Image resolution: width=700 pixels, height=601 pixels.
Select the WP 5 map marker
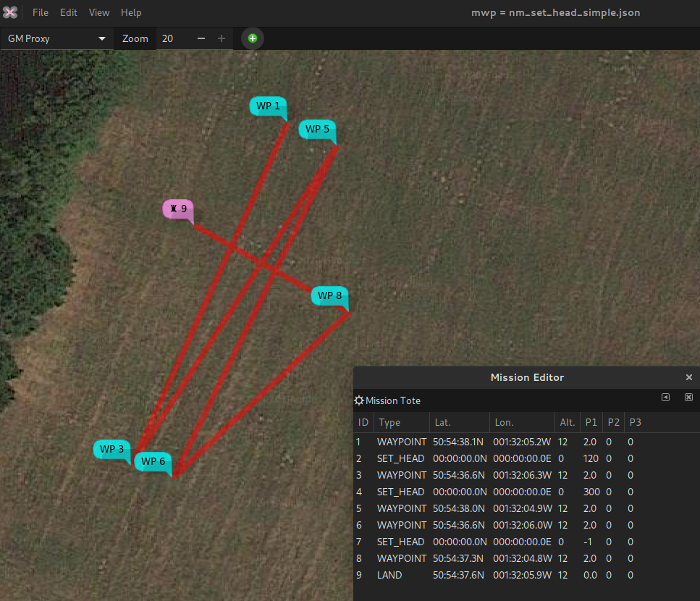point(317,129)
